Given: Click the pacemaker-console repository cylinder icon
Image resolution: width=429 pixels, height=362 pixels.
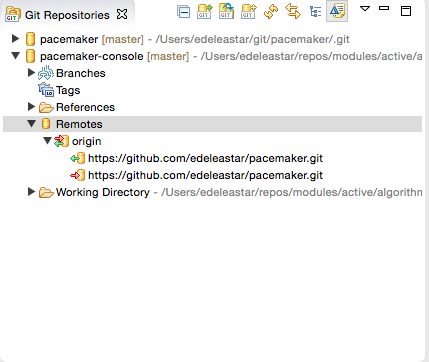Looking at the screenshot, I should point(30,56).
